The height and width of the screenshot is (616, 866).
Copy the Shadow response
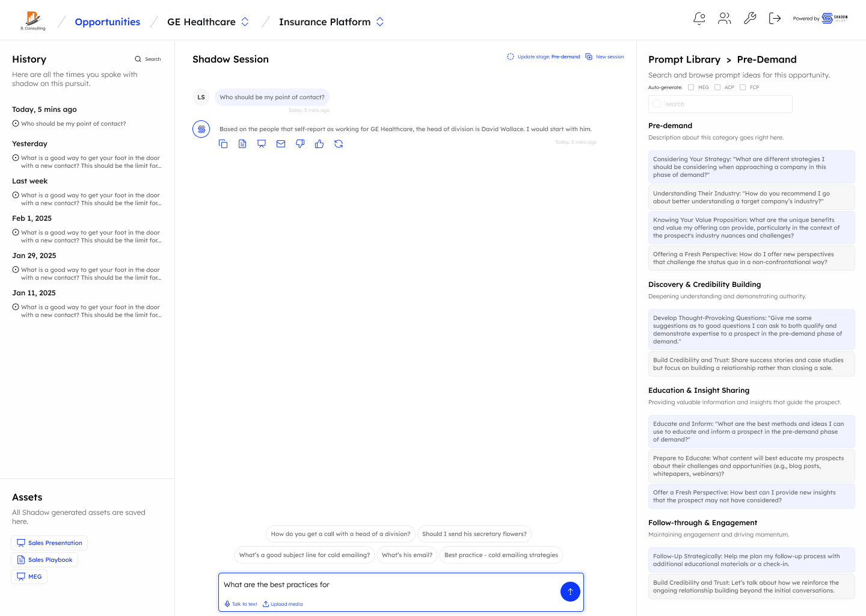(x=223, y=144)
